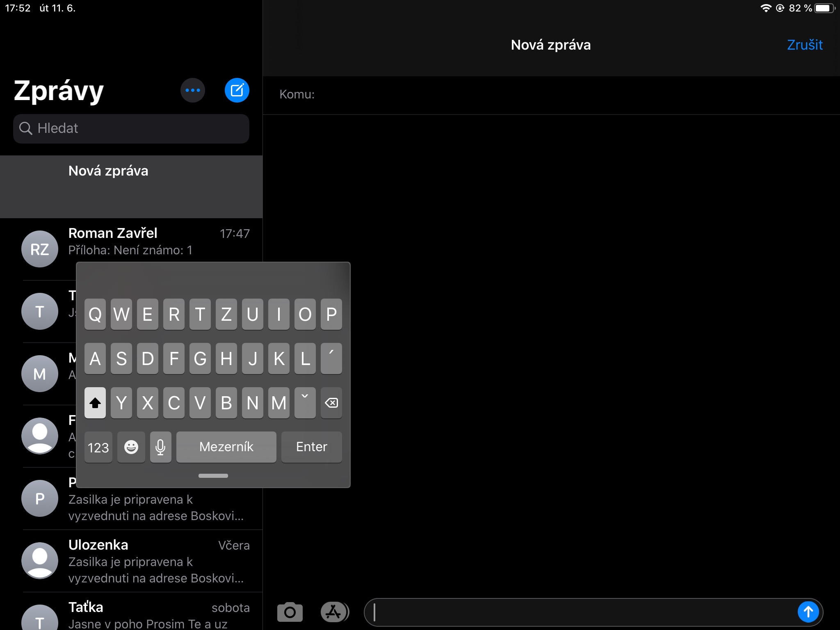Tap the P key on keyboard

pos(331,314)
